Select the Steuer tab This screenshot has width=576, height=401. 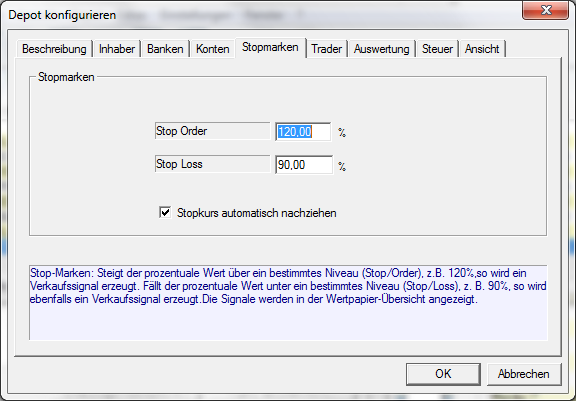437,49
